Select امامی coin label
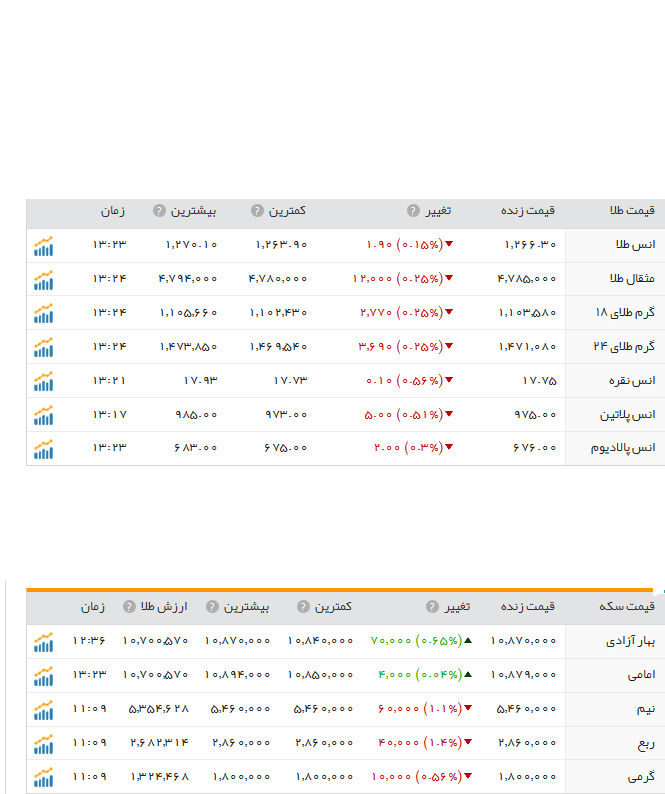Screen dimensions: 665x794 642,674
